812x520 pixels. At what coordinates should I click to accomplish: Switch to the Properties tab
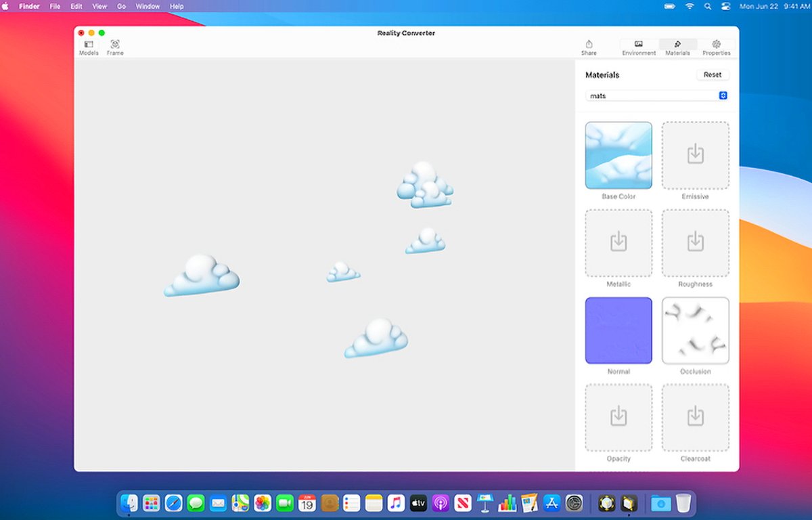pyautogui.click(x=716, y=47)
